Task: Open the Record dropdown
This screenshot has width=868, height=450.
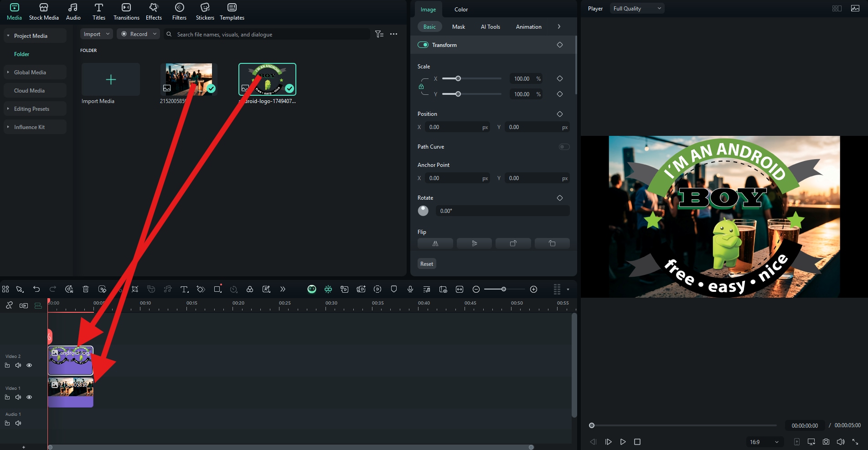Action: [139, 34]
